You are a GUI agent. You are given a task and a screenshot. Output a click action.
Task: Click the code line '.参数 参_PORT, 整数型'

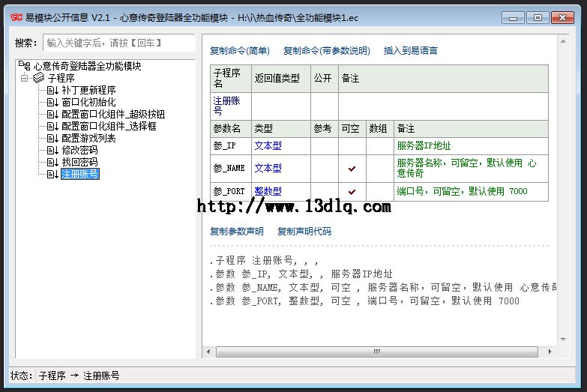tap(364, 301)
